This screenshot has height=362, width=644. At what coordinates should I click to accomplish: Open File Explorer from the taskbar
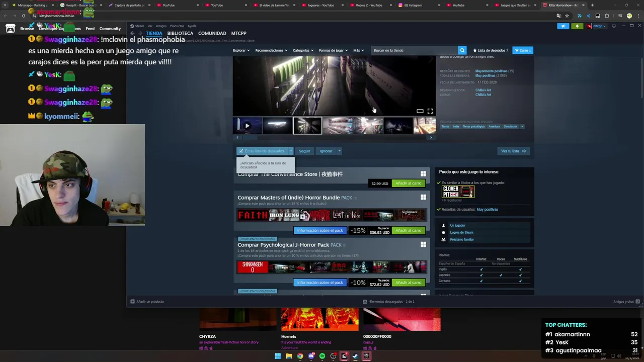pyautogui.click(x=289, y=356)
